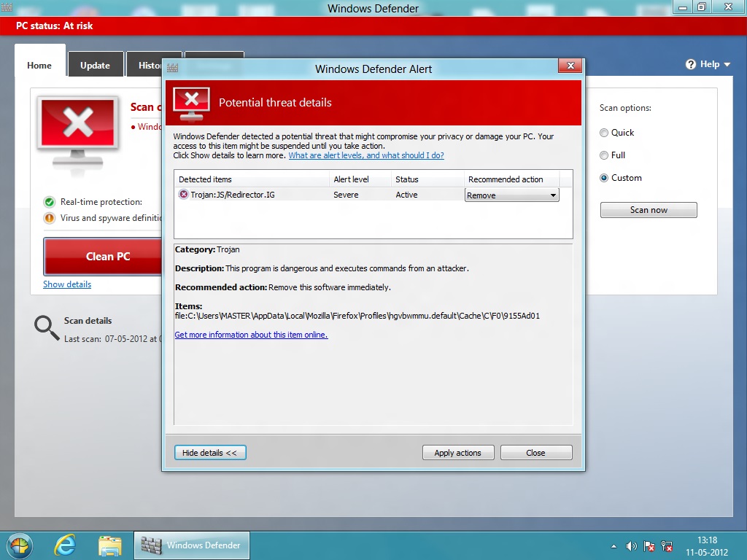Select the Full scan option
The image size is (747, 560).
tap(604, 155)
